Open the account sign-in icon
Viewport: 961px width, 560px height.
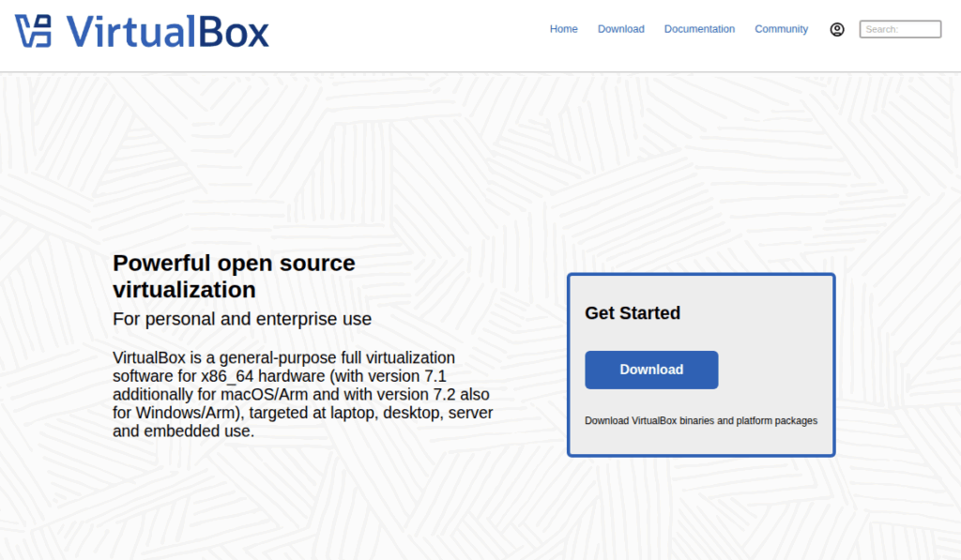836,29
